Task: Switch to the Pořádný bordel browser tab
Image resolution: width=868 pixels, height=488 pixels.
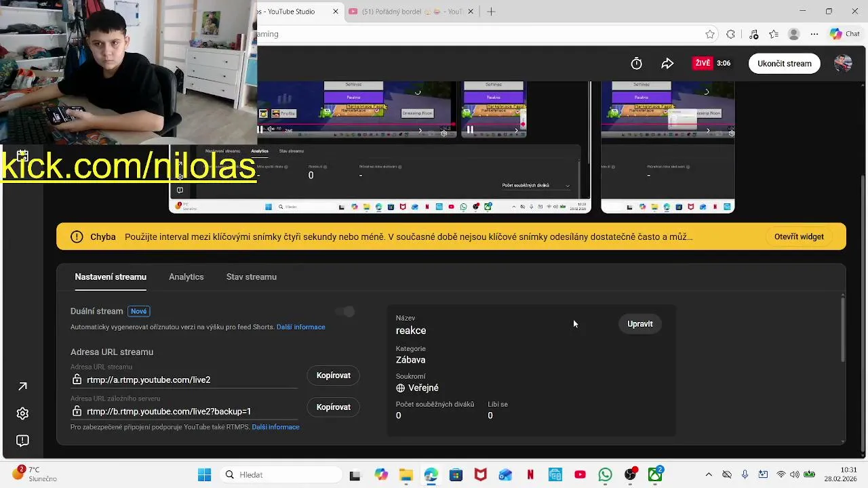Action: (x=411, y=12)
